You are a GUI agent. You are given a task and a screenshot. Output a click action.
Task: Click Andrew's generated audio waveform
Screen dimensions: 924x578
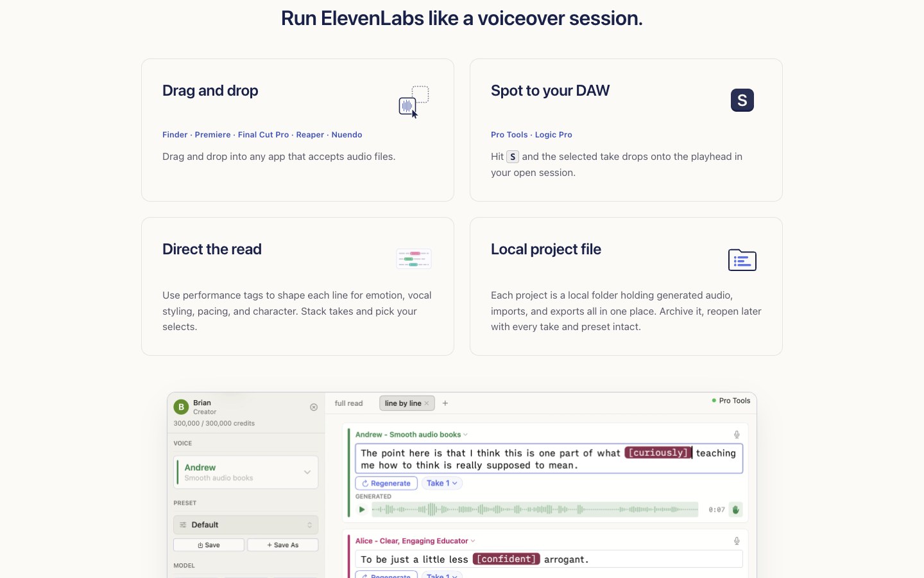click(x=535, y=510)
